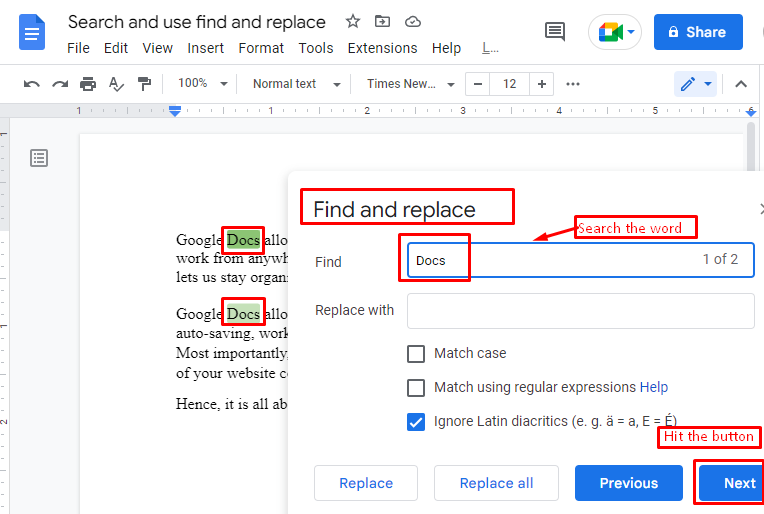Click the Replace all button
The image size is (764, 514).
tap(496, 483)
